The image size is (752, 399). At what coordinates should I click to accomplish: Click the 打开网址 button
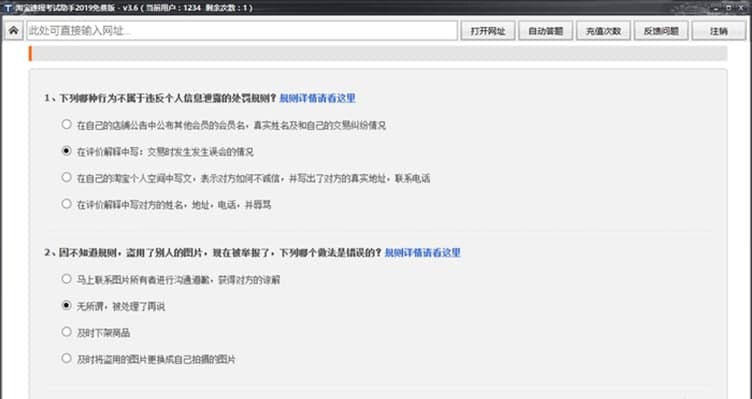[x=488, y=31]
